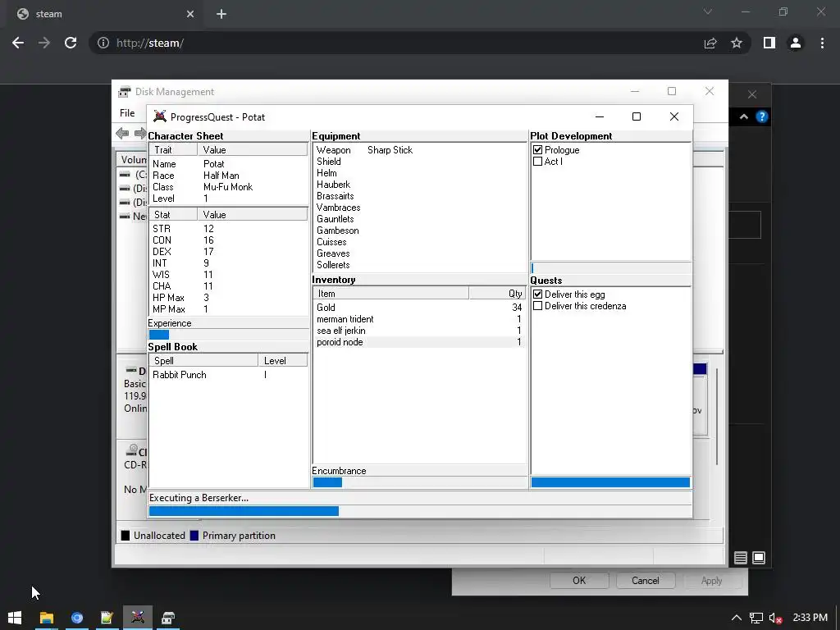Image resolution: width=840 pixels, height=630 pixels.
Task: Click the Qty column header
Action: point(497,294)
